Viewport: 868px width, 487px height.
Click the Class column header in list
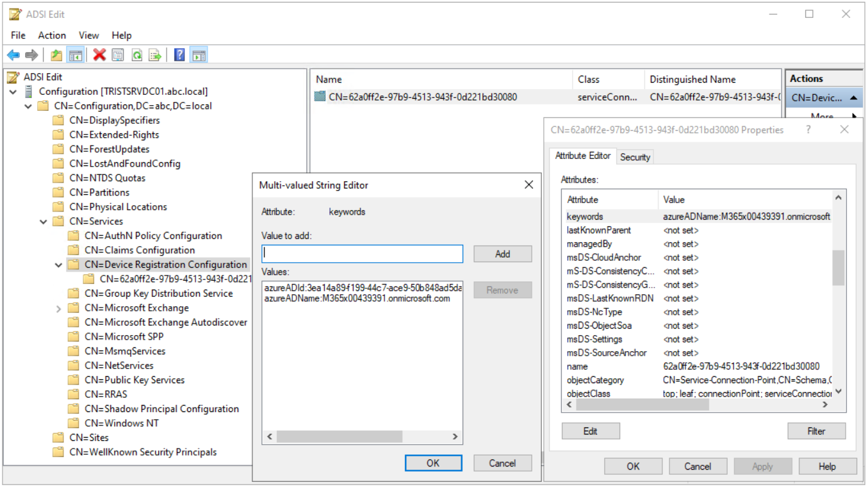pyautogui.click(x=608, y=79)
